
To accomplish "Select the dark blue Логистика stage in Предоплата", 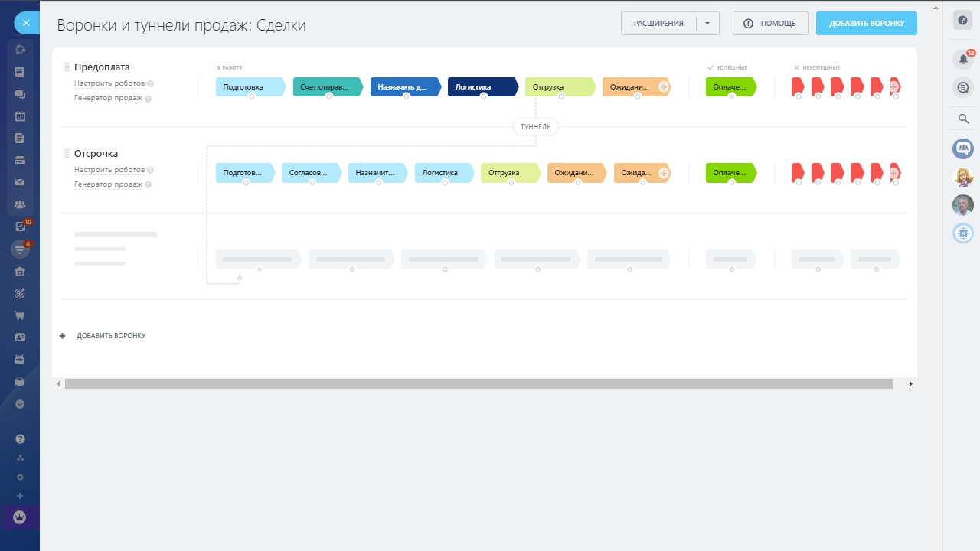I will tap(483, 87).
